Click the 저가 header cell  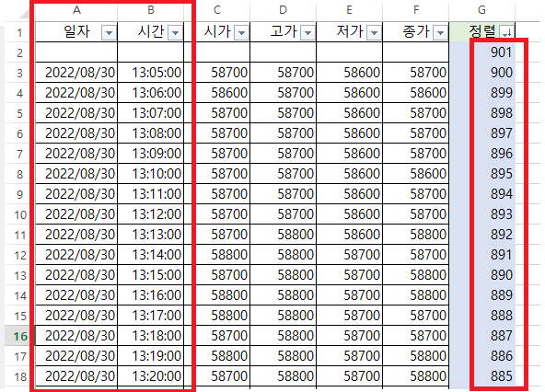click(x=349, y=32)
